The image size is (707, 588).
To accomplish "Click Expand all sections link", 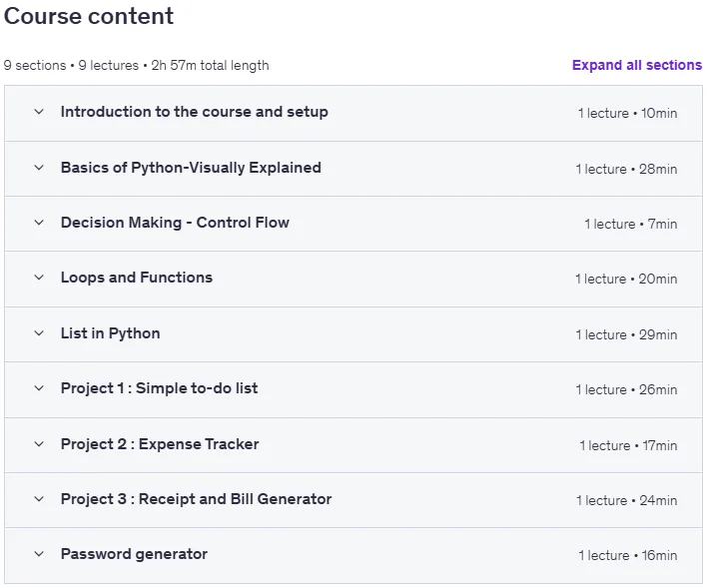I will pyautogui.click(x=637, y=65).
